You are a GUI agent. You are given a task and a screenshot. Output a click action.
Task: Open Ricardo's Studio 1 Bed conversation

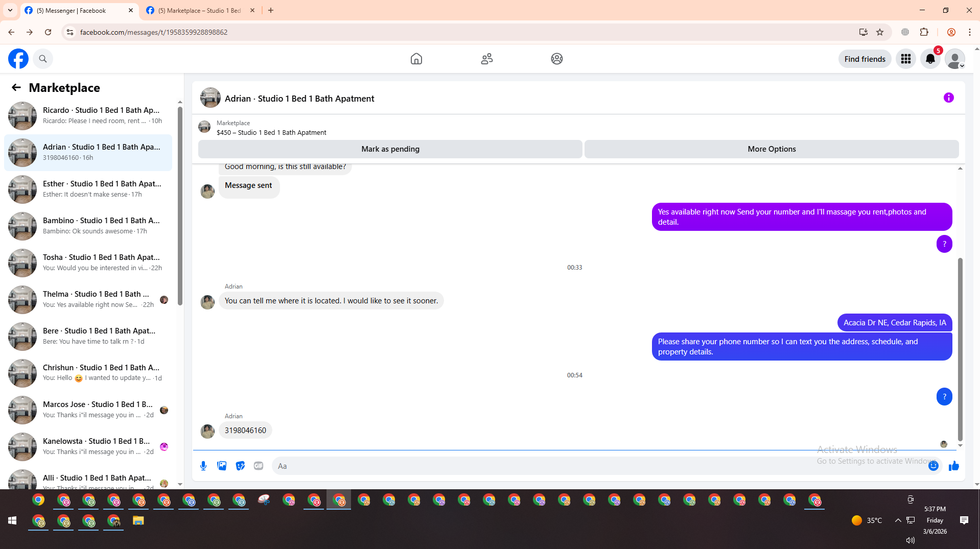click(x=88, y=115)
